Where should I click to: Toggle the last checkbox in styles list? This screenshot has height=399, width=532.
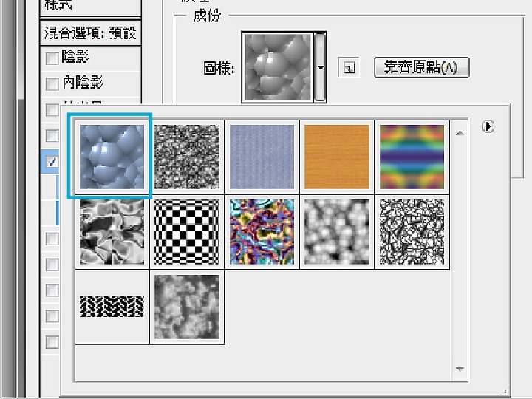coord(52,342)
